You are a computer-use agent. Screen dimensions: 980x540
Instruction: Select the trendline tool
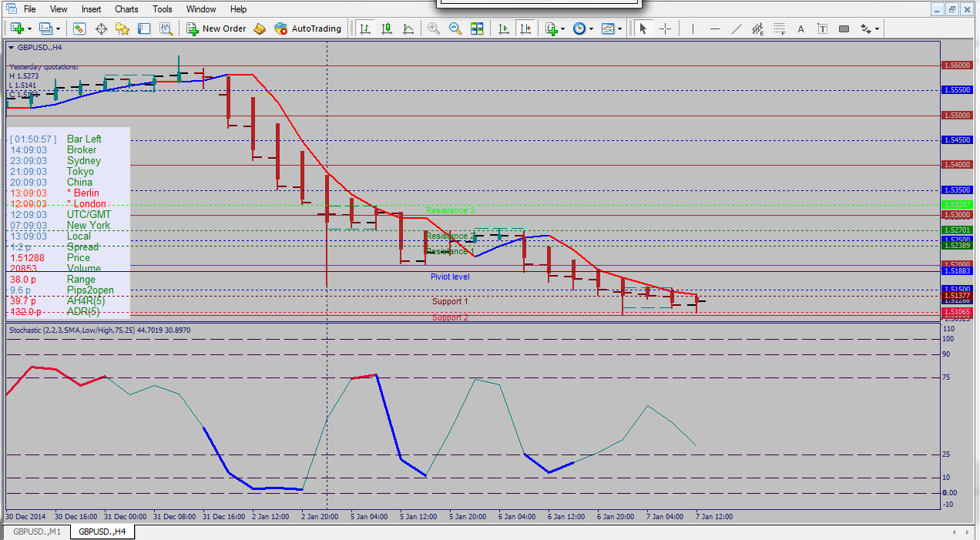point(736,29)
